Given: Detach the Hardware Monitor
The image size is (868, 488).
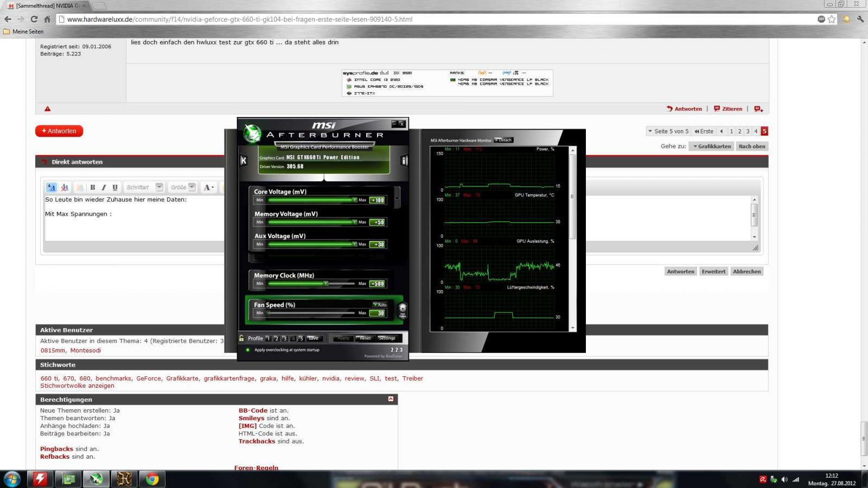Looking at the screenshot, I should [503, 140].
